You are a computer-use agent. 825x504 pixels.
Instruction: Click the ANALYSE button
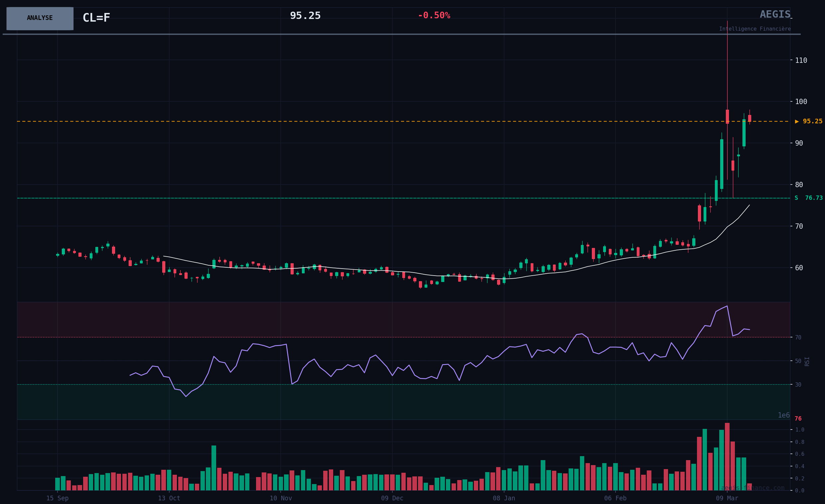40,18
